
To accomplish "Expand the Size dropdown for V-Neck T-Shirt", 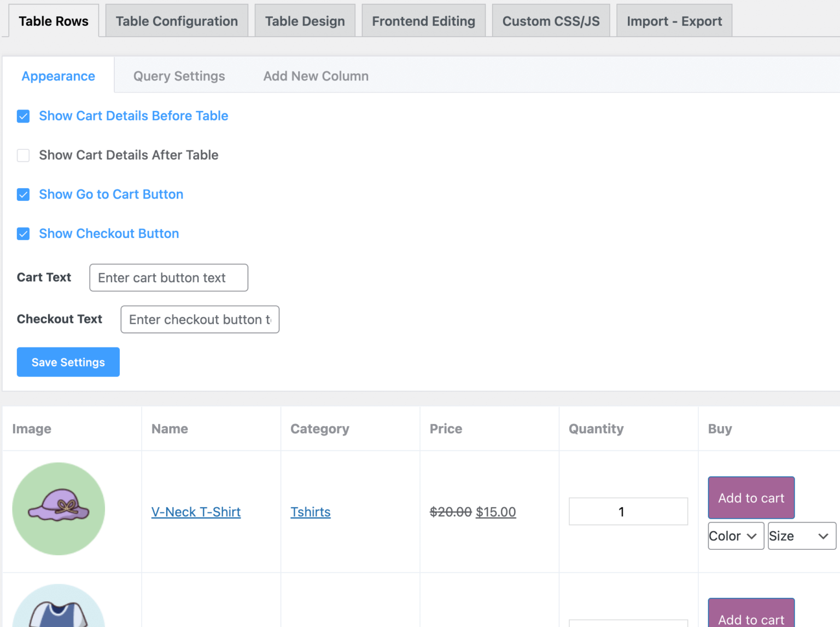I will tap(801, 536).
